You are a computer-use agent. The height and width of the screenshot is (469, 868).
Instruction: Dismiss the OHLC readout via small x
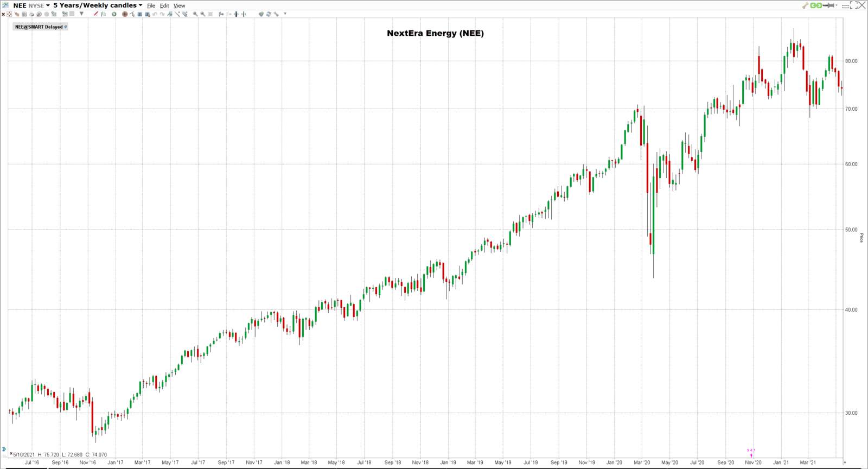pyautogui.click(x=11, y=454)
